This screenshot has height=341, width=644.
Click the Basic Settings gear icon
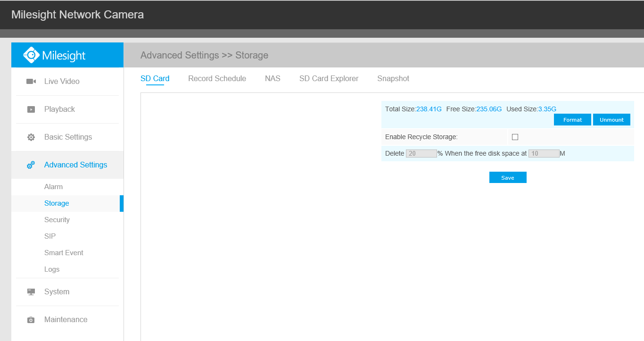[x=31, y=137]
